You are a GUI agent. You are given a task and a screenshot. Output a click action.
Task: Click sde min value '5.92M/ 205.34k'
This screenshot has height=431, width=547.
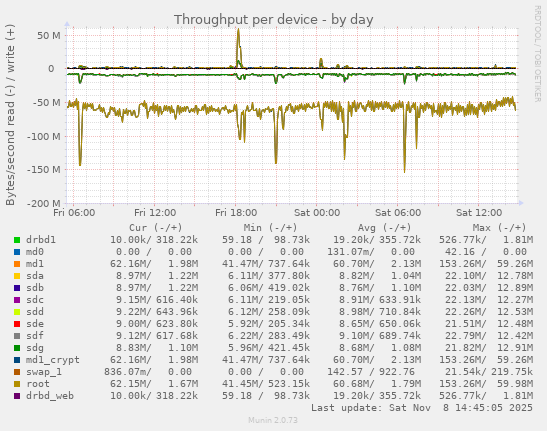[269, 324]
